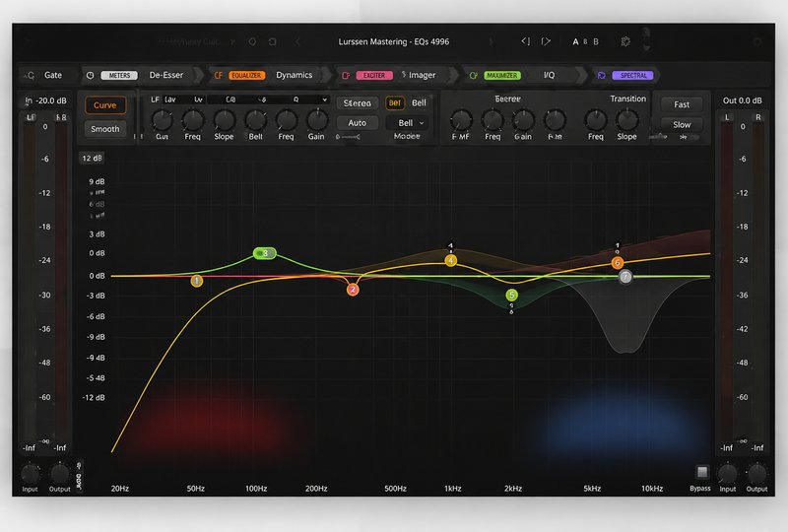Open the Lurssen Mastering preset selector

393,41
